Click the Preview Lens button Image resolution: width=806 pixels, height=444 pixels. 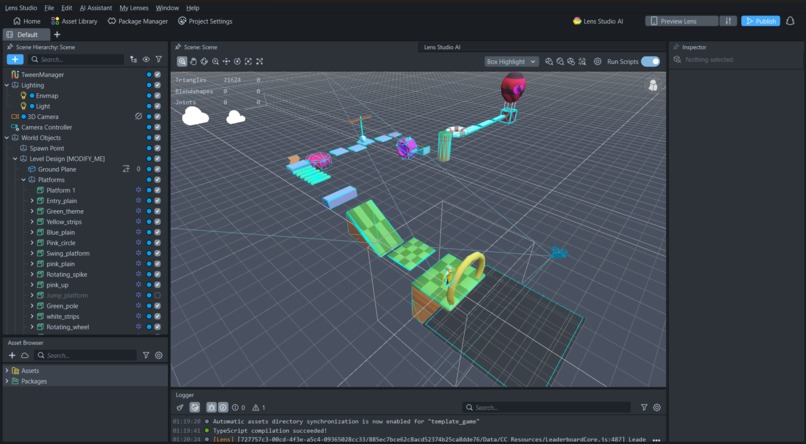tap(681, 21)
